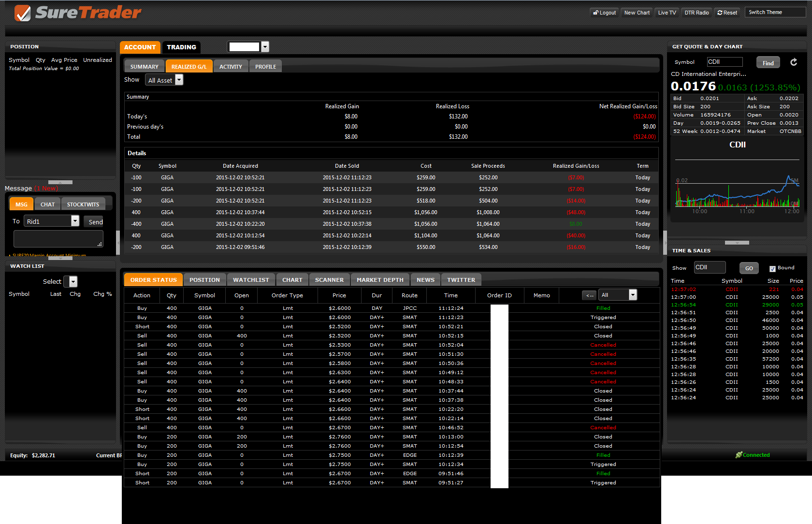
Task: Expand the Show All Asset dropdown
Action: pos(179,80)
